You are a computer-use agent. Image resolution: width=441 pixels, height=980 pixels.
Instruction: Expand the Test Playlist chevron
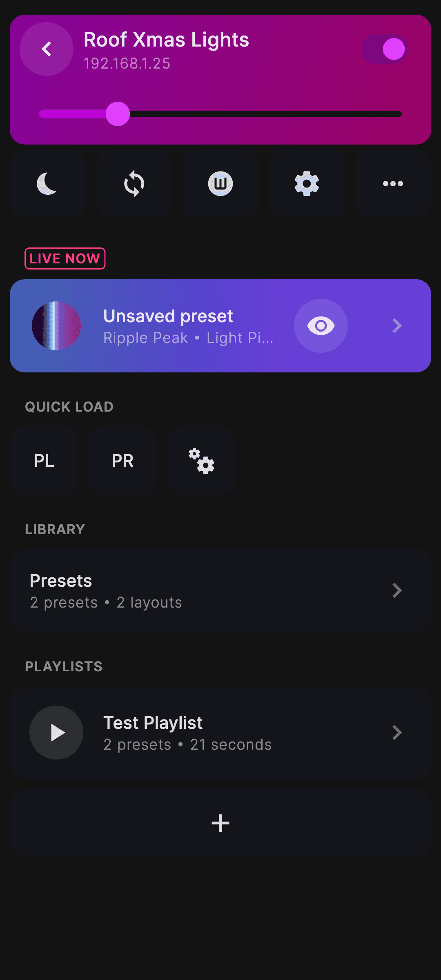[397, 733]
